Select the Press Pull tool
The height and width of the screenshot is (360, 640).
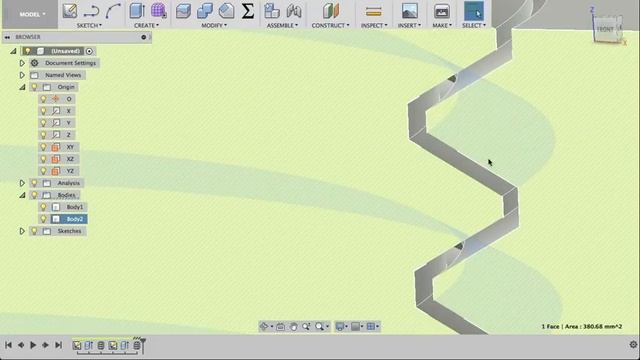point(183,11)
